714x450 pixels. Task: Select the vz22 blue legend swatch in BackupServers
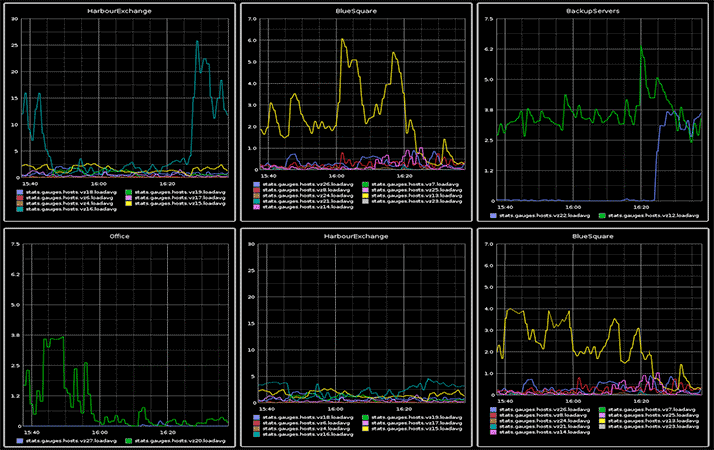(491, 214)
